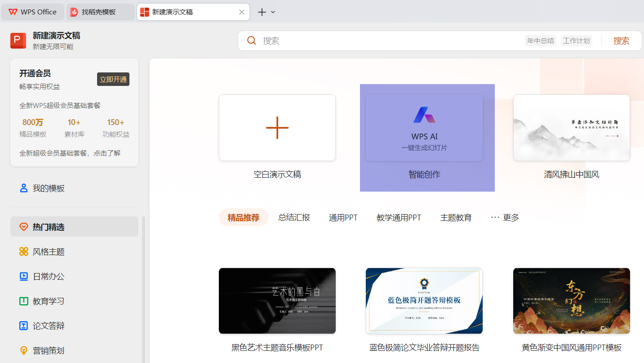Expand the new tab dropdown chevron

point(273,12)
